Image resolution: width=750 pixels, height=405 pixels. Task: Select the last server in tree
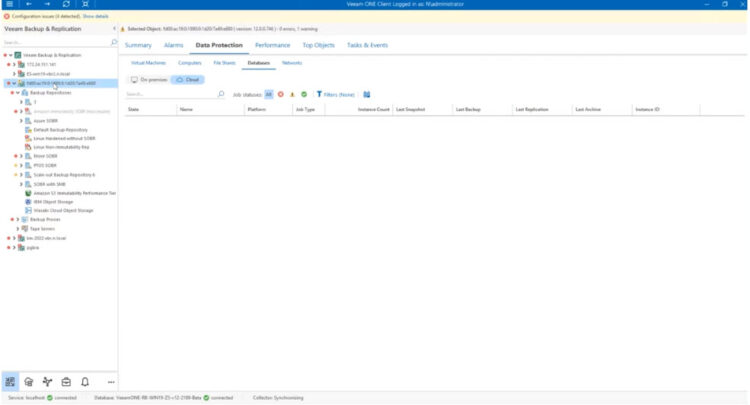[33, 248]
